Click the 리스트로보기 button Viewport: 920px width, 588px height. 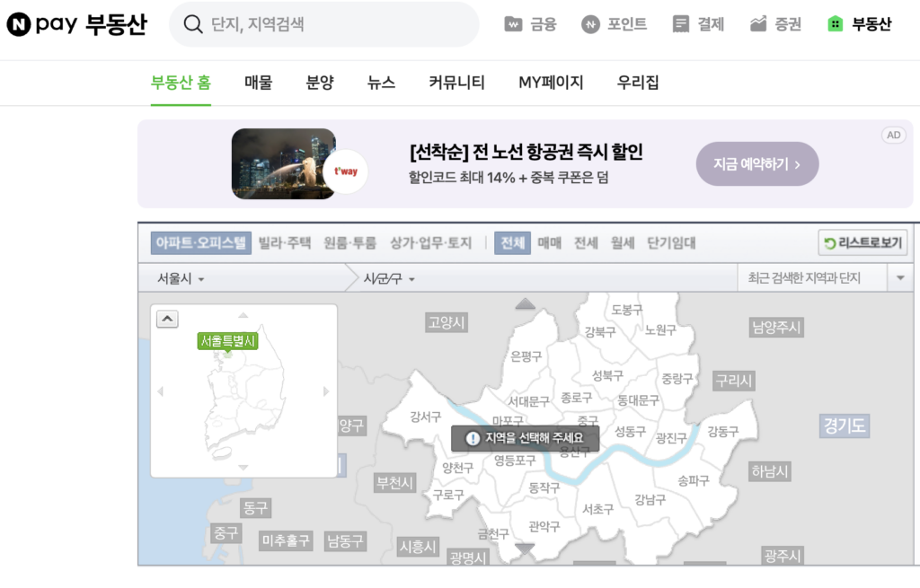(862, 243)
